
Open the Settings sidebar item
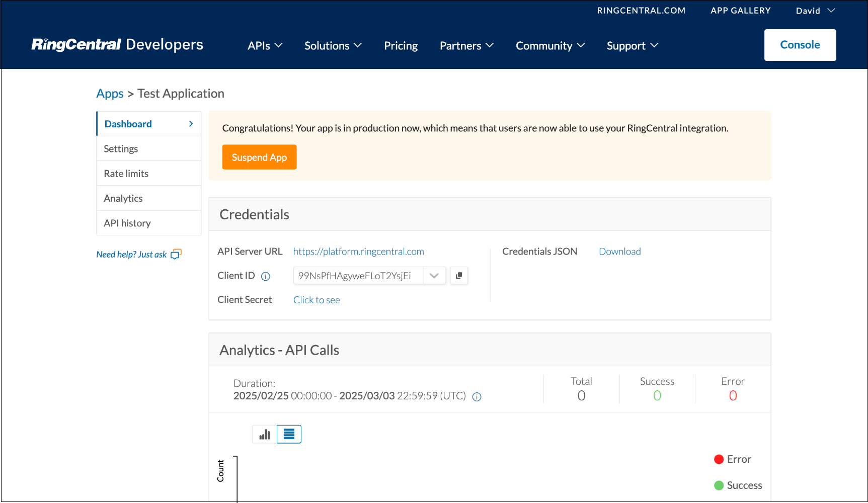point(149,149)
